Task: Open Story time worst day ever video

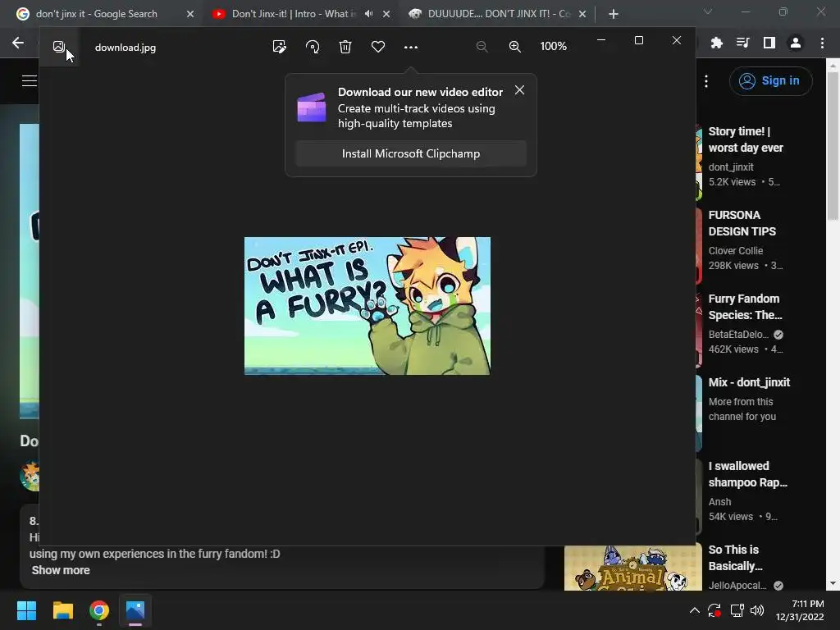Action: [x=745, y=139]
